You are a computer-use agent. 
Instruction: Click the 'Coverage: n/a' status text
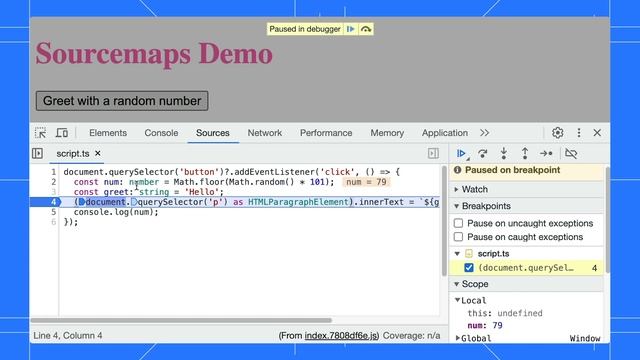point(411,336)
